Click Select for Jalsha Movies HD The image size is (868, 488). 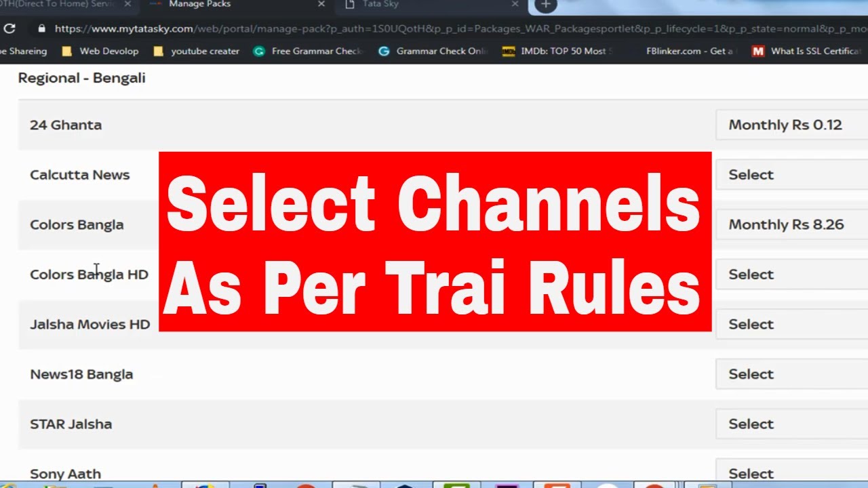791,324
